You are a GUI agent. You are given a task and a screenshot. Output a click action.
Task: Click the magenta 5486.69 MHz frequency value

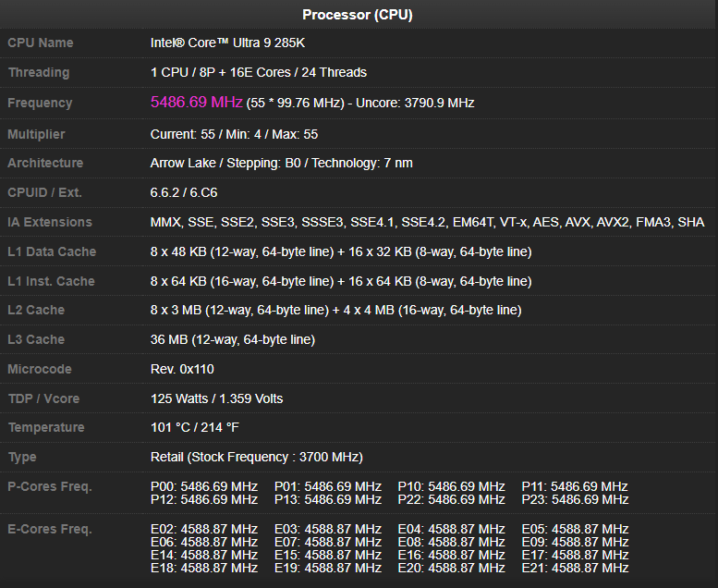(196, 102)
